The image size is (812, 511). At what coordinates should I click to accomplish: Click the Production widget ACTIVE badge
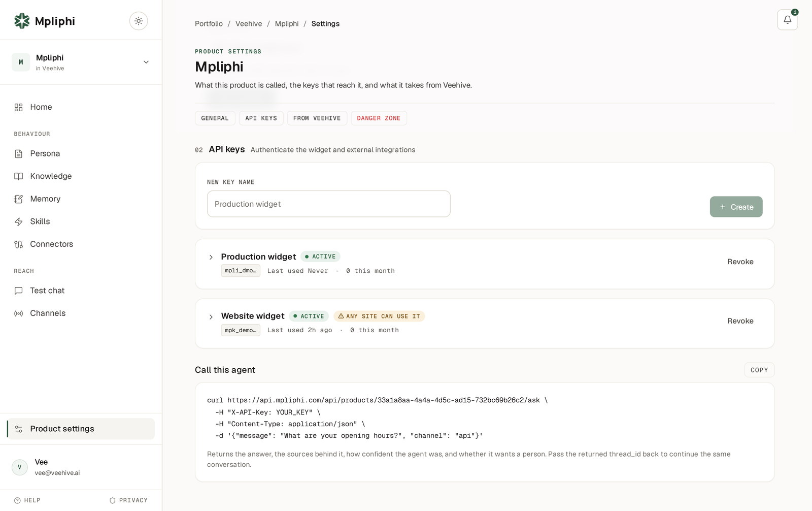point(320,257)
